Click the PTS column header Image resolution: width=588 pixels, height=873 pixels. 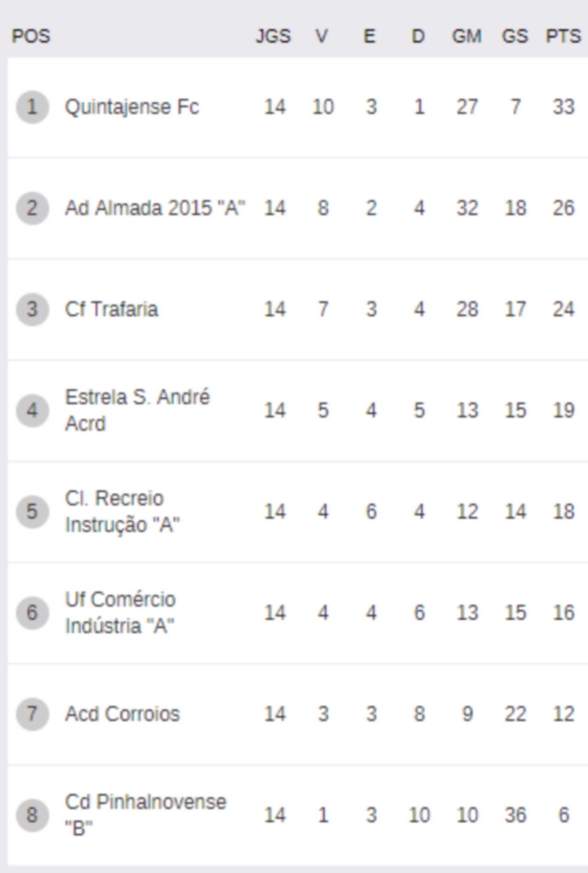coord(563,36)
